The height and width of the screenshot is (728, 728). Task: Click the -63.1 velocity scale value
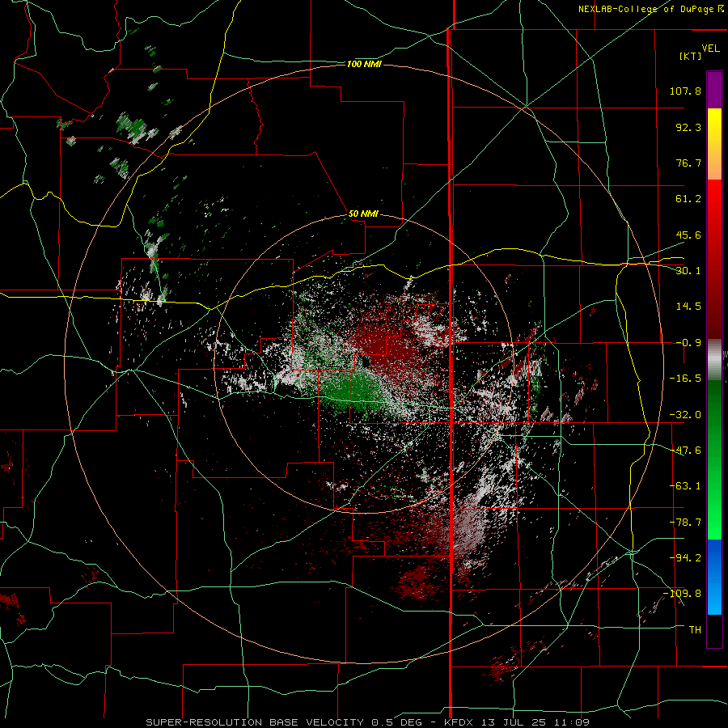click(685, 486)
